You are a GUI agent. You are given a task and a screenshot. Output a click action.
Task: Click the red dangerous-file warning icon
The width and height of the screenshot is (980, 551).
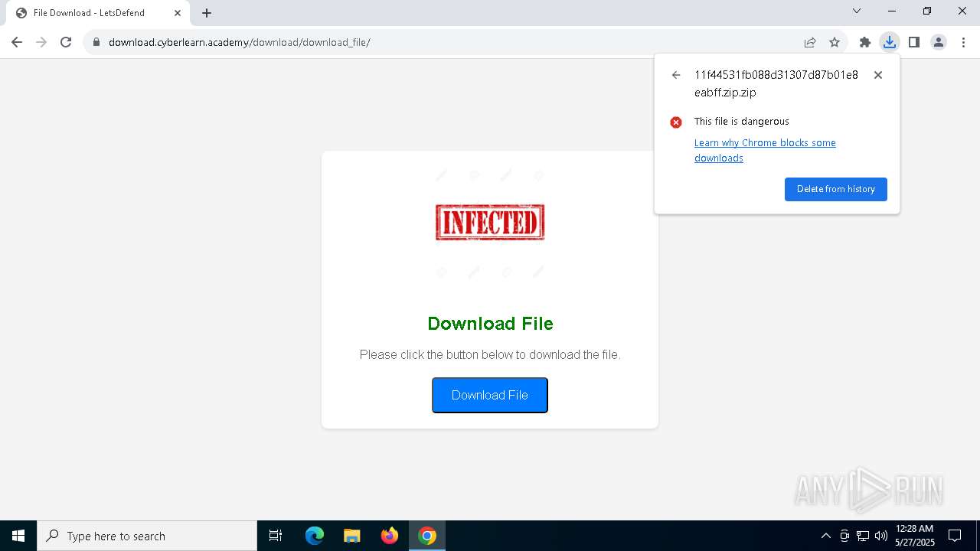tap(676, 122)
